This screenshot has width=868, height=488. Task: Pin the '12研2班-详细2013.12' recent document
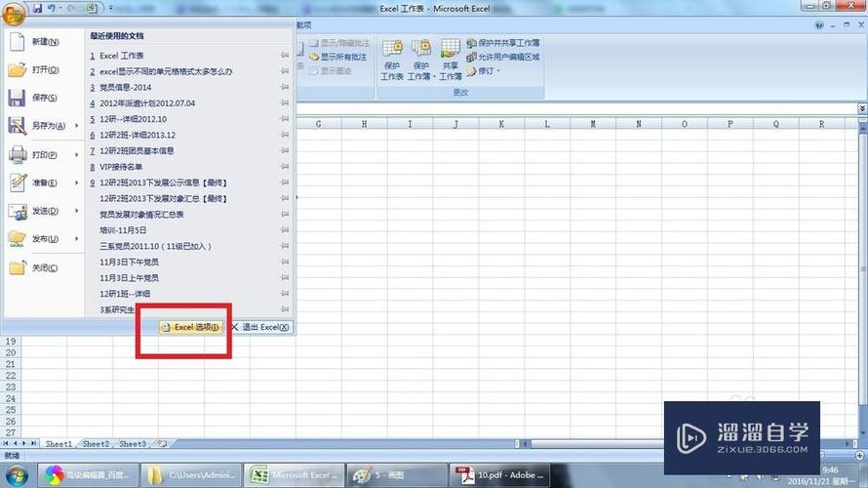(285, 135)
